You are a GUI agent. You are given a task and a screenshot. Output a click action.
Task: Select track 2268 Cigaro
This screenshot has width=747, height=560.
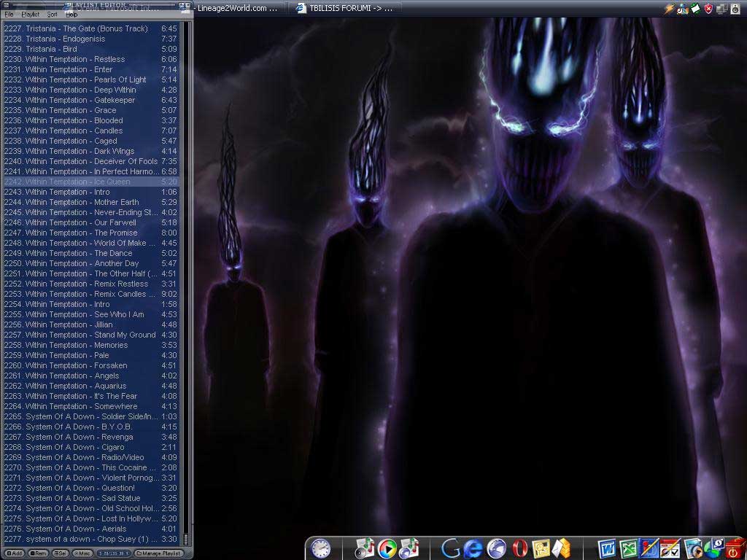tap(90, 447)
